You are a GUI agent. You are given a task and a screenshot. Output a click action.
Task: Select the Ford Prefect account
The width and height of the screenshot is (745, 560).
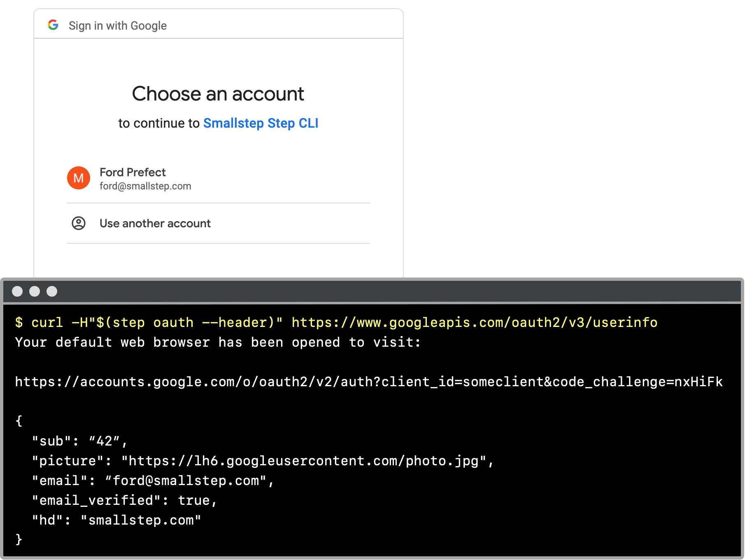tap(219, 179)
